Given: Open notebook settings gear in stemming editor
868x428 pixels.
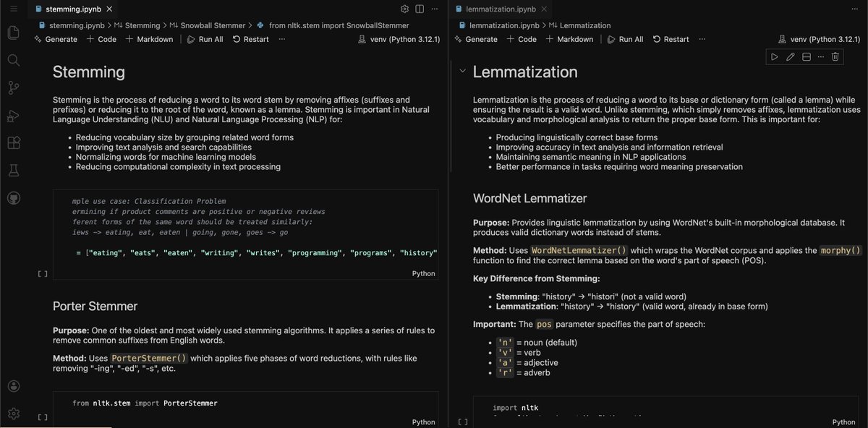Looking at the screenshot, I should point(405,9).
